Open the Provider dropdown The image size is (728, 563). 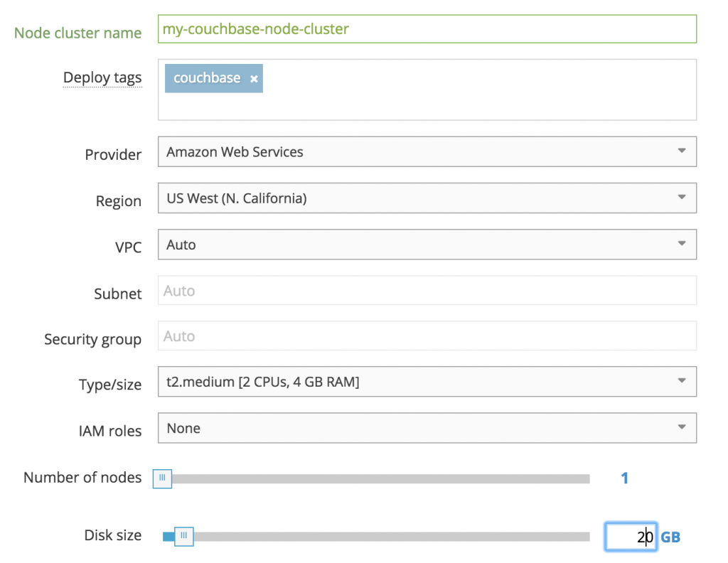click(427, 152)
